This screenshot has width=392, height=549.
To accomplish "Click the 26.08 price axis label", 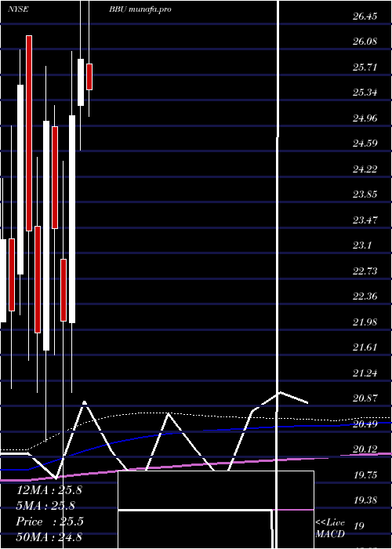I will click(365, 42).
